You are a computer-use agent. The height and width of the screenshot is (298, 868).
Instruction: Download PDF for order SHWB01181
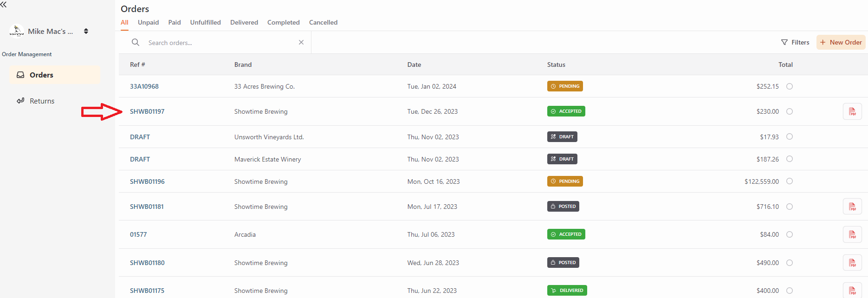(852, 207)
